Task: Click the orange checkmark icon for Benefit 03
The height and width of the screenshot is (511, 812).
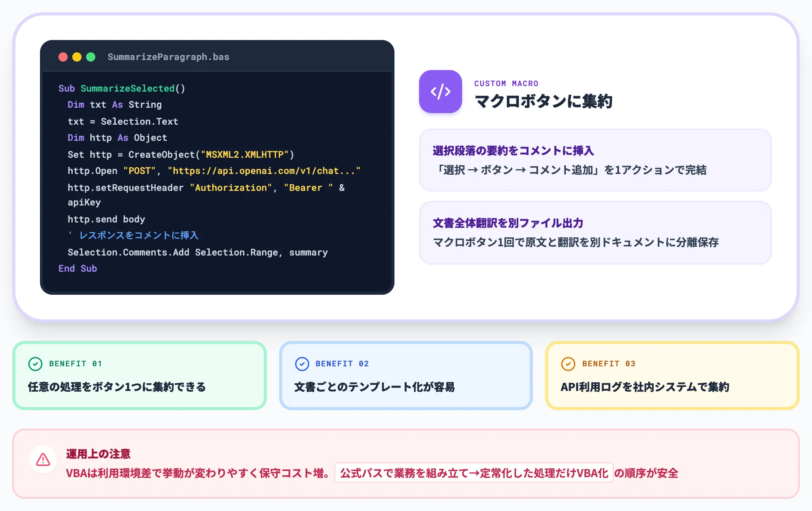Action: [568, 364]
